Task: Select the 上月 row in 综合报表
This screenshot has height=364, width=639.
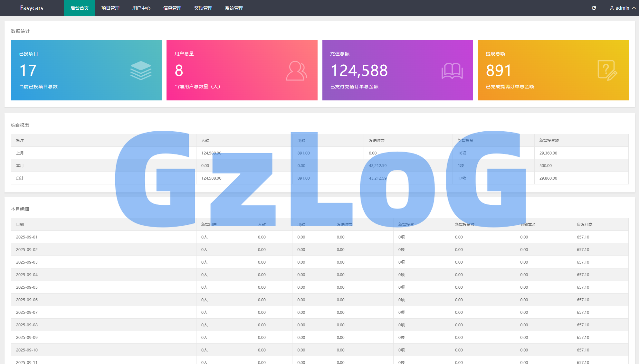Action: (x=20, y=153)
